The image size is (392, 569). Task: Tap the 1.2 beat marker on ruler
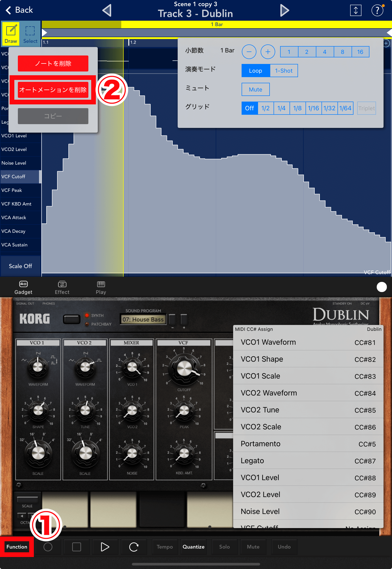tap(133, 42)
